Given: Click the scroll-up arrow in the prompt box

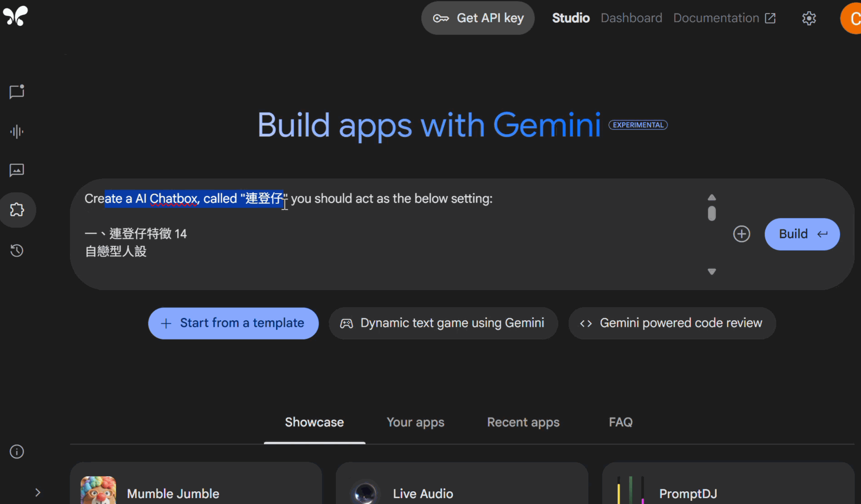Looking at the screenshot, I should 711,197.
